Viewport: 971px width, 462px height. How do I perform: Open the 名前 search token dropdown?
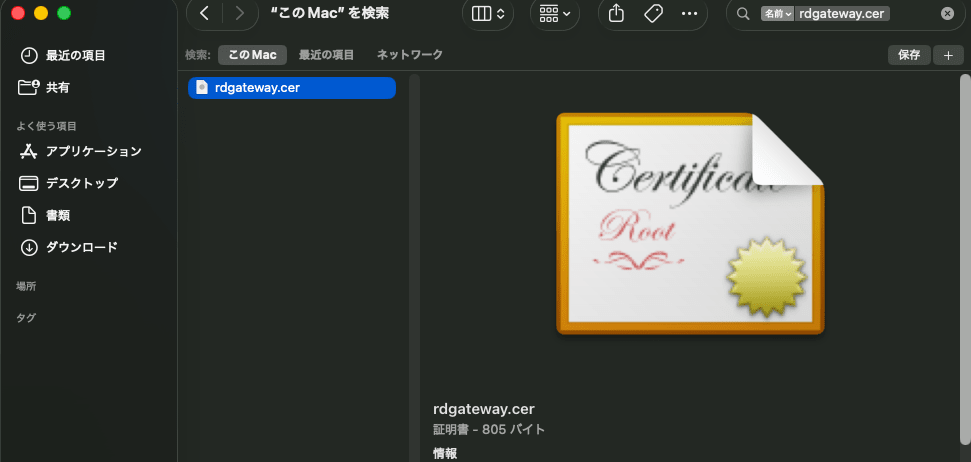[777, 14]
